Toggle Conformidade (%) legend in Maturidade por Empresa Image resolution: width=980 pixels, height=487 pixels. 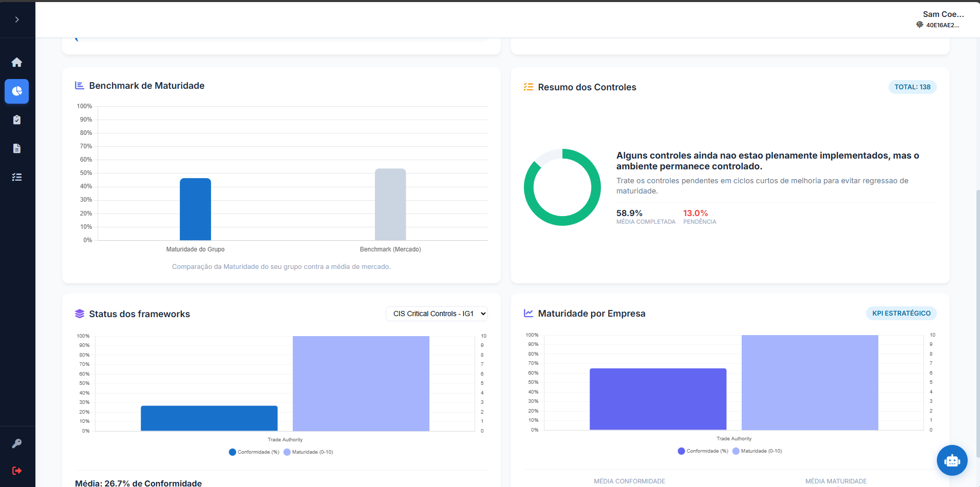pos(703,451)
